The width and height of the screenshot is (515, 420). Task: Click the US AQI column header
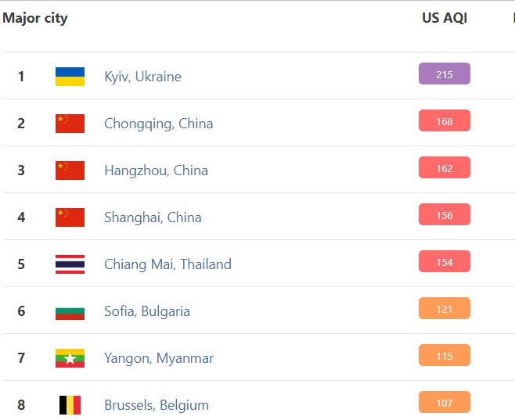pos(444,18)
